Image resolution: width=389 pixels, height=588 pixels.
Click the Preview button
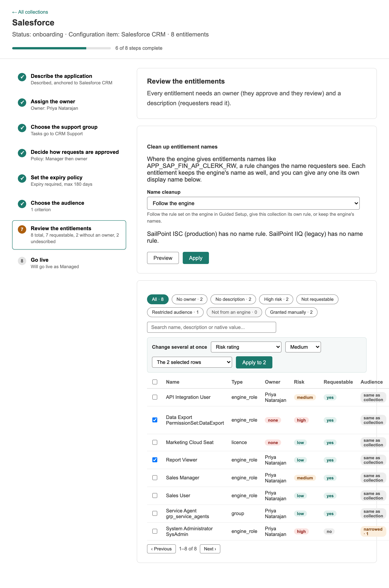pos(163,258)
